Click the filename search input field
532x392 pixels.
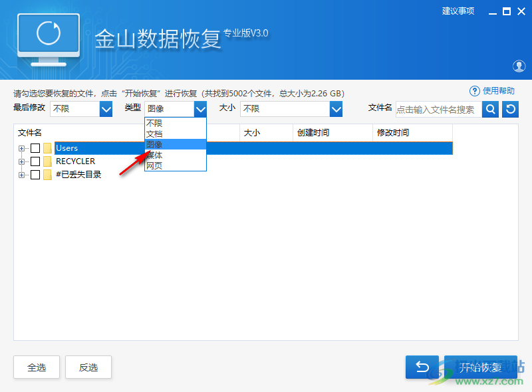coord(439,109)
